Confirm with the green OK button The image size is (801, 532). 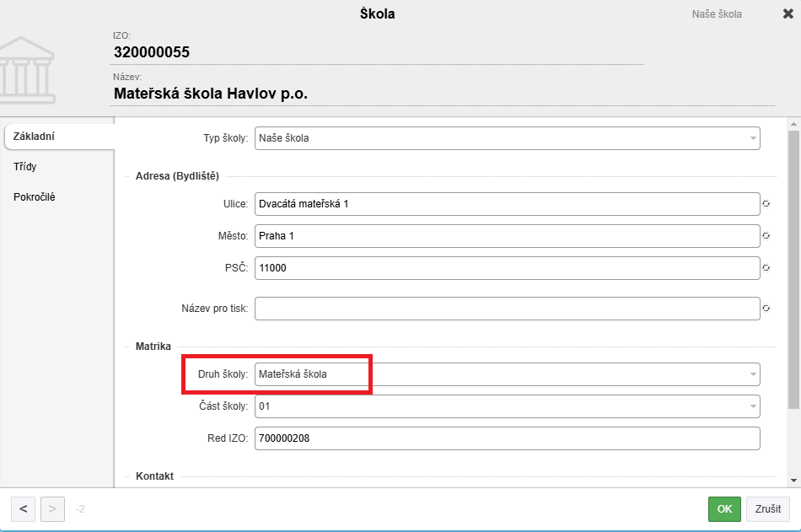pyautogui.click(x=724, y=509)
